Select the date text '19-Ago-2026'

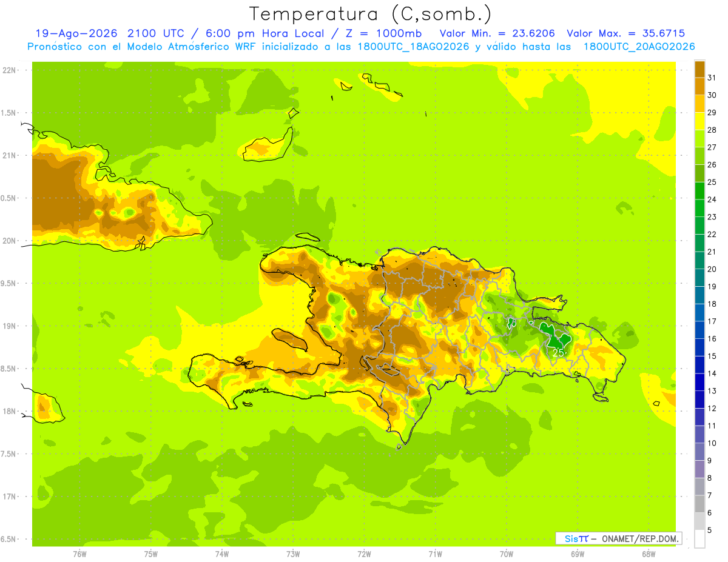pos(76,33)
